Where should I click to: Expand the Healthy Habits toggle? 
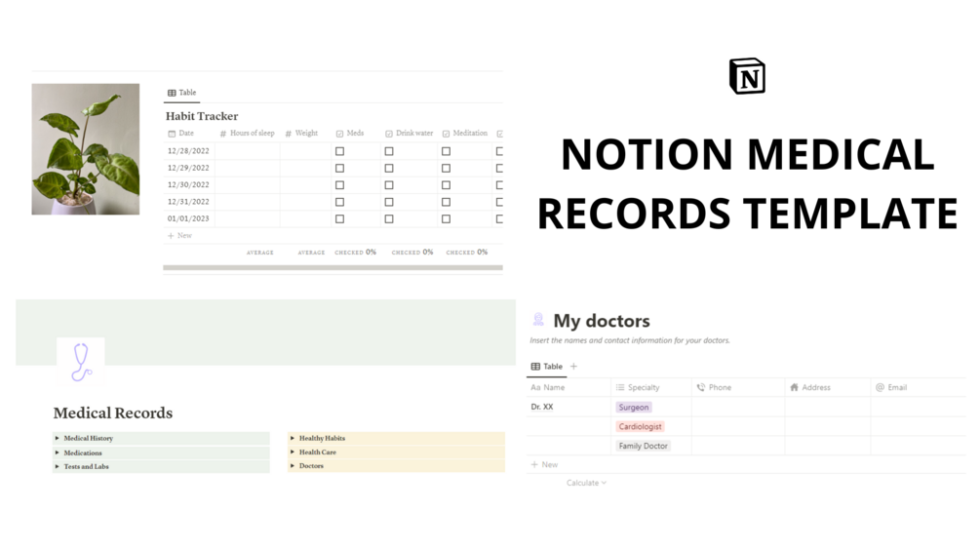pyautogui.click(x=293, y=438)
